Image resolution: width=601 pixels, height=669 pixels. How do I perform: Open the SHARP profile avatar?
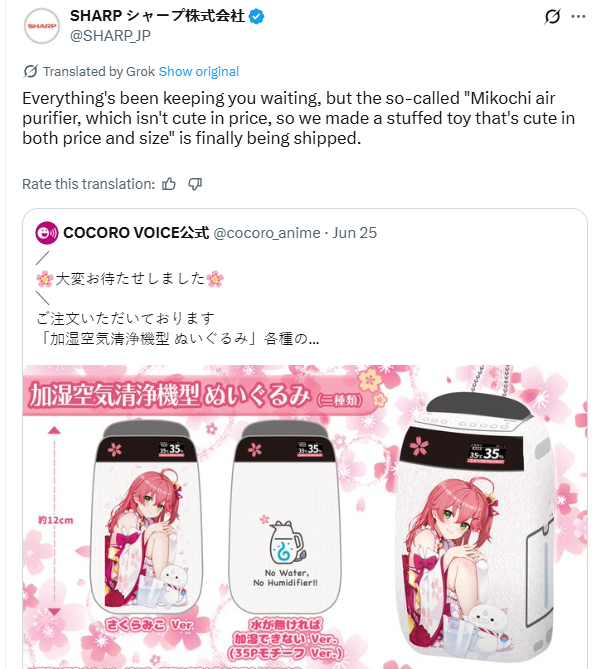point(41,26)
